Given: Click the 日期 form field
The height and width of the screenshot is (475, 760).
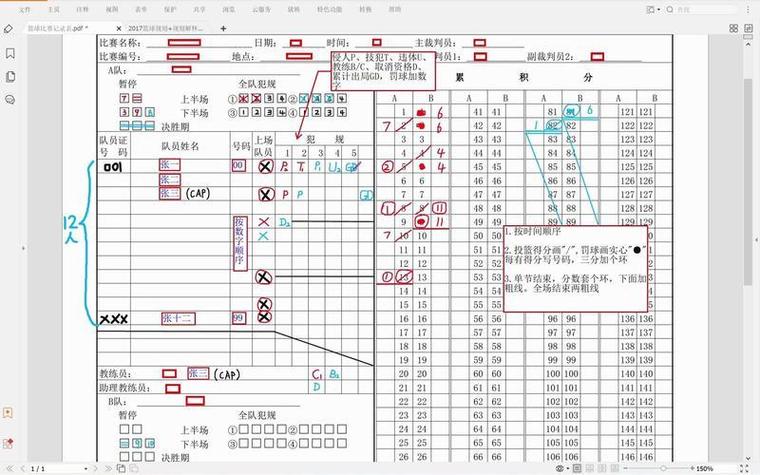Looking at the screenshot, I should 296,43.
